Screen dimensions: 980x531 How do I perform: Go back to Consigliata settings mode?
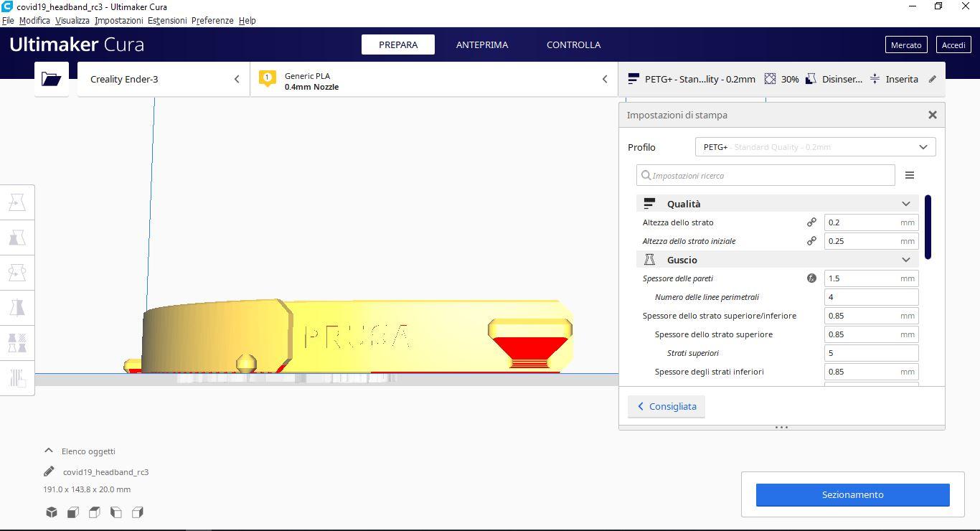[x=666, y=406]
